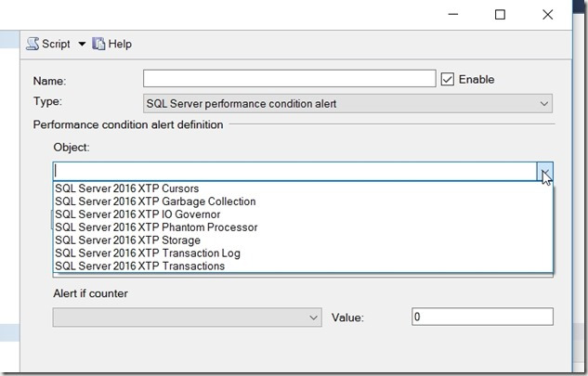The height and width of the screenshot is (376, 588).
Task: Focus the Object combo box text field
Action: click(294, 171)
